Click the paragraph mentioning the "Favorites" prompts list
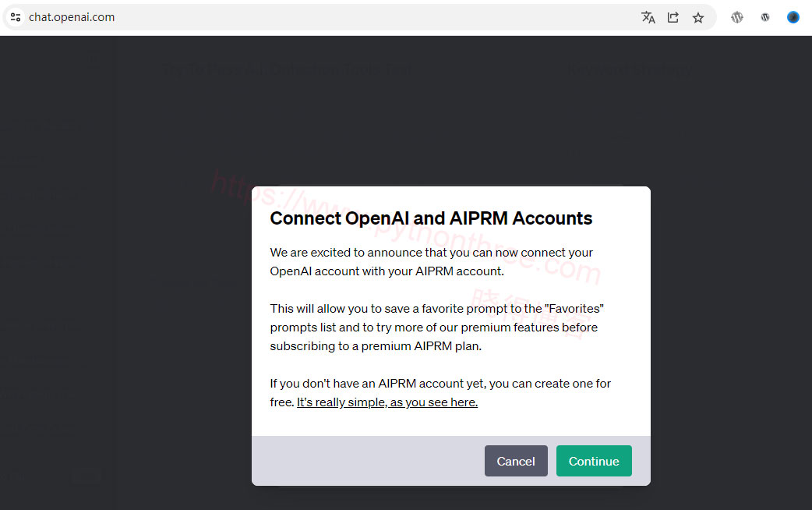The height and width of the screenshot is (510, 812). pos(433,328)
